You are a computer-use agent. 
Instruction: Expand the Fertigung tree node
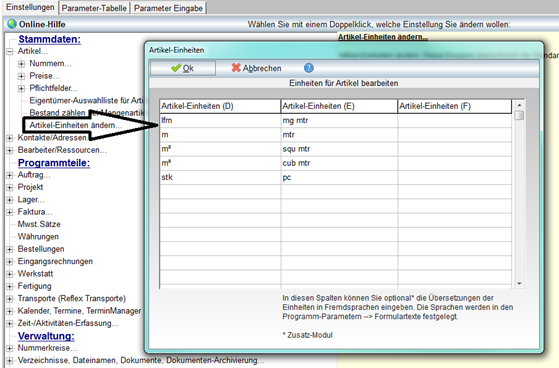click(x=10, y=286)
